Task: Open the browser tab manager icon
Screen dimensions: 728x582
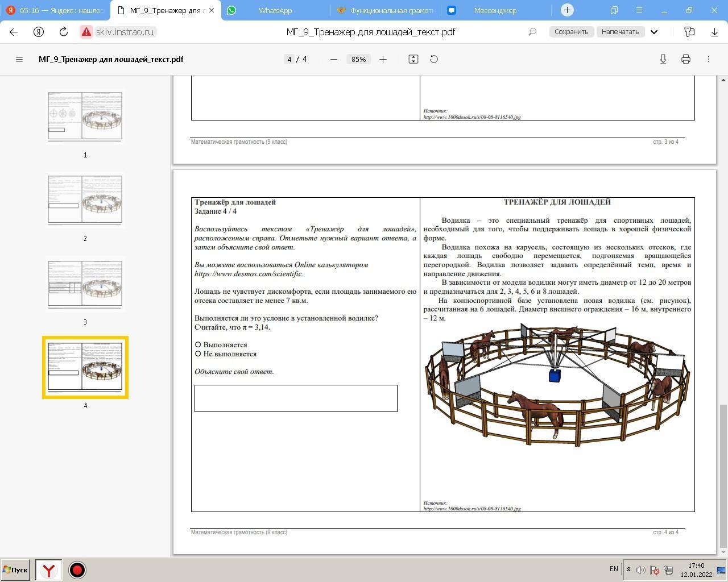Action: (614, 10)
